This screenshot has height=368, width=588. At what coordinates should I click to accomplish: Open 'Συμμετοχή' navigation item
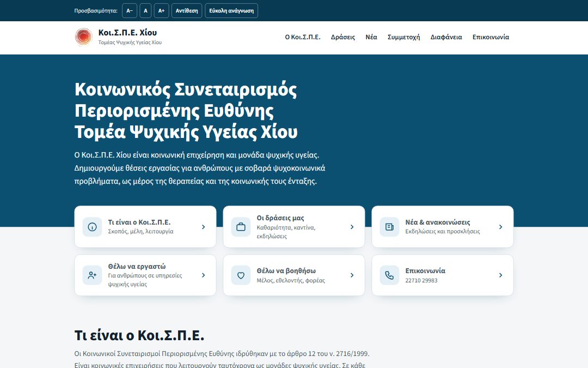403,37
